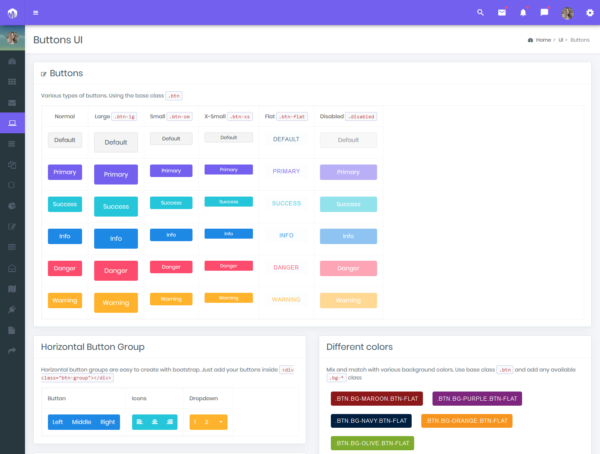The width and height of the screenshot is (600, 454).
Task: Open the copy pages icon in the sidebar
Action: pos(12,165)
